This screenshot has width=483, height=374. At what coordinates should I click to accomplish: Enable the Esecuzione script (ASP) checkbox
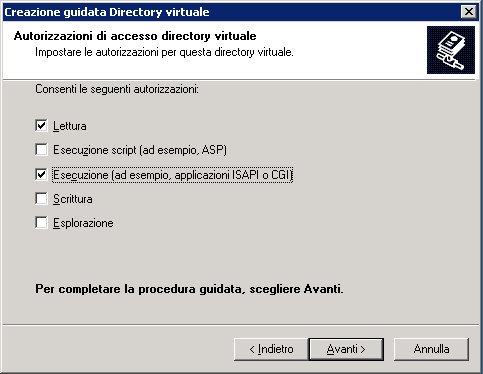click(41, 150)
